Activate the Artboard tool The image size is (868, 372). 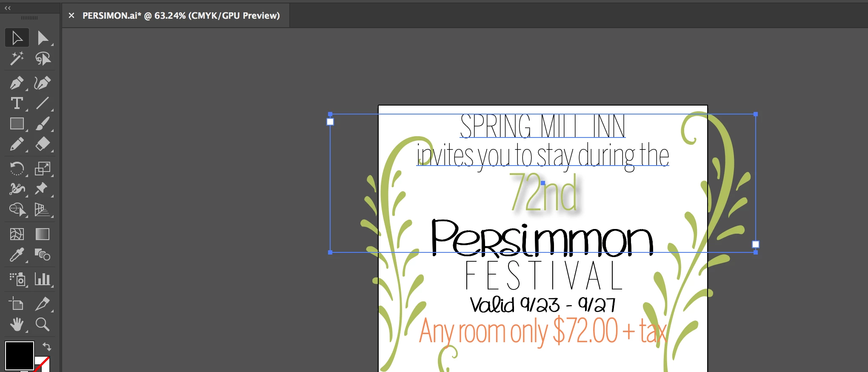point(17,304)
